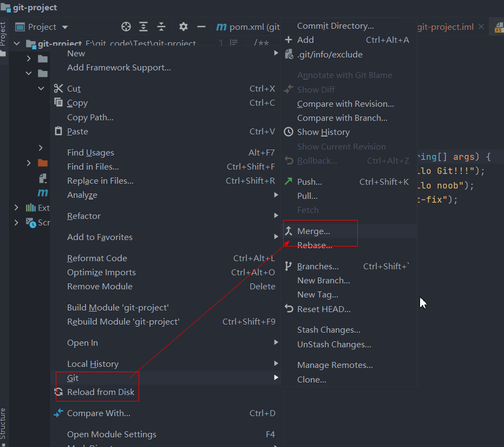Screen dimensions: 504x447
Task: Switch to the pom.xml editor tab
Action: 248,27
